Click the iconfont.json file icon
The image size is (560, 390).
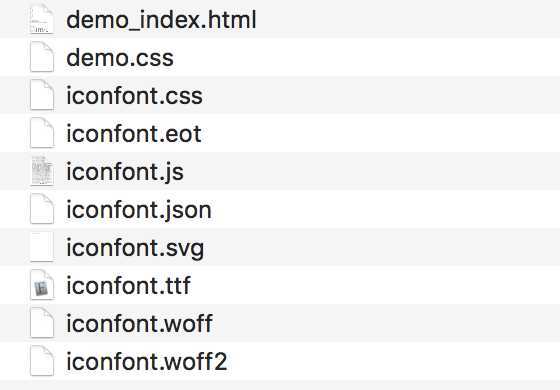tap(42, 209)
